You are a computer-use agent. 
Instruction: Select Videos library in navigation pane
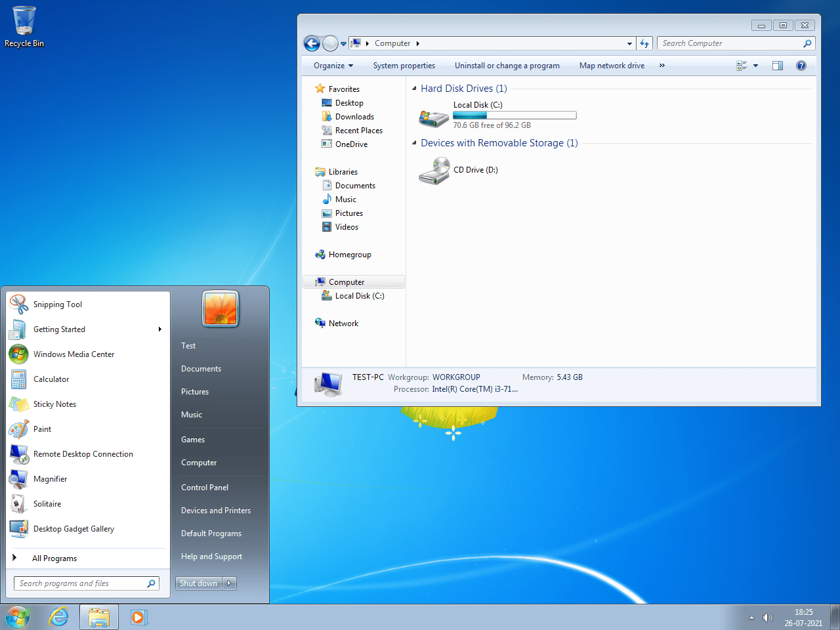[x=346, y=227]
